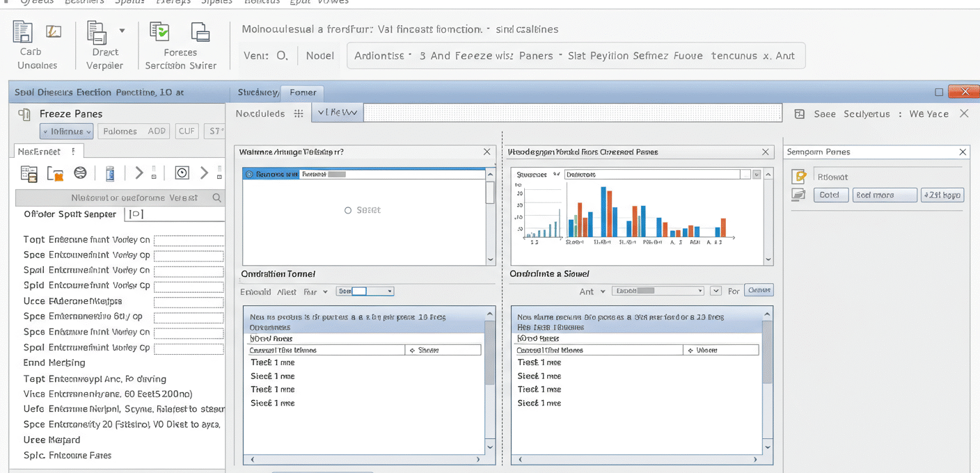
Task: Switch to the Fomer tab
Action: (303, 92)
